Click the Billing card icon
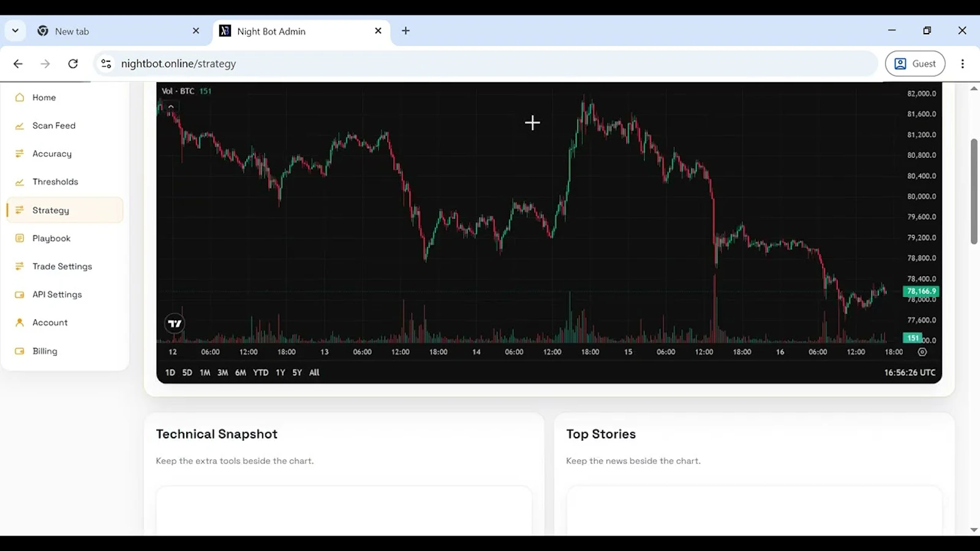 click(20, 351)
